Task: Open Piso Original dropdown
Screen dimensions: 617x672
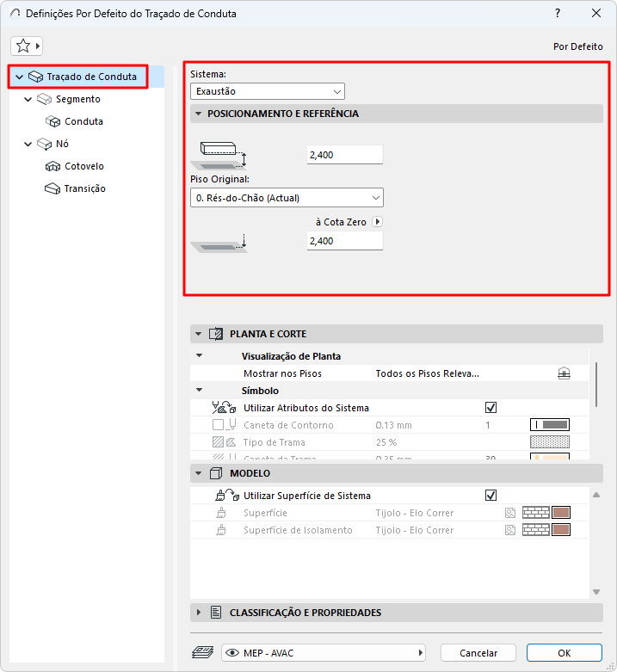Action: [x=287, y=198]
